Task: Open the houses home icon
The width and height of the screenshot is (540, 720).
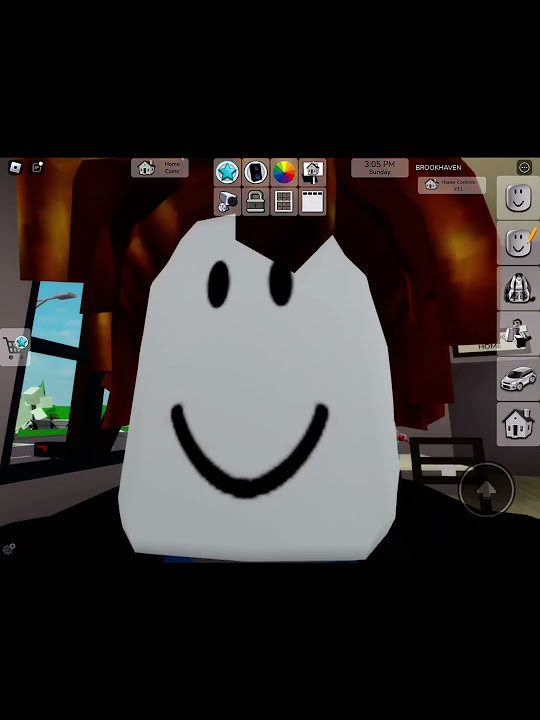Action: [x=518, y=424]
